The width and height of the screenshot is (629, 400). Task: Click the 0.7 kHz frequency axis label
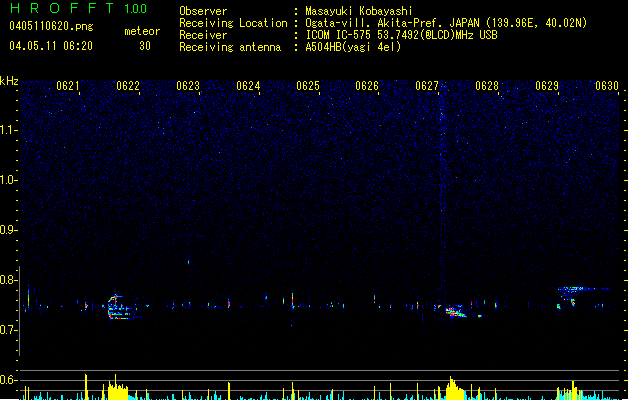[8, 330]
